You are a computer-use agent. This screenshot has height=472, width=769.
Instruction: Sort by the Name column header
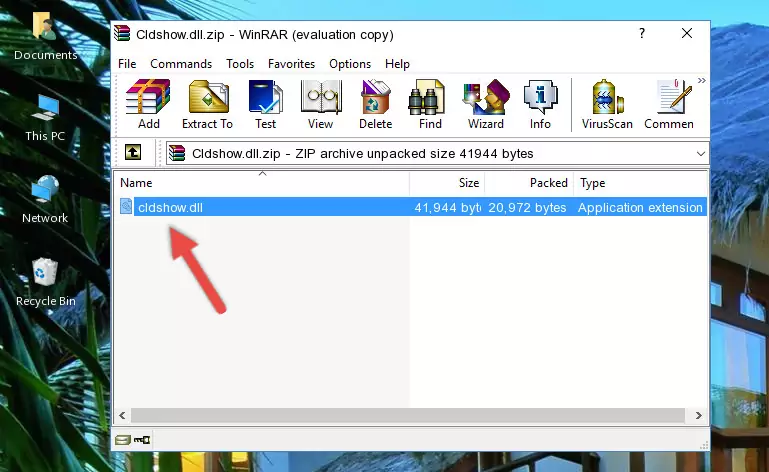click(262, 183)
